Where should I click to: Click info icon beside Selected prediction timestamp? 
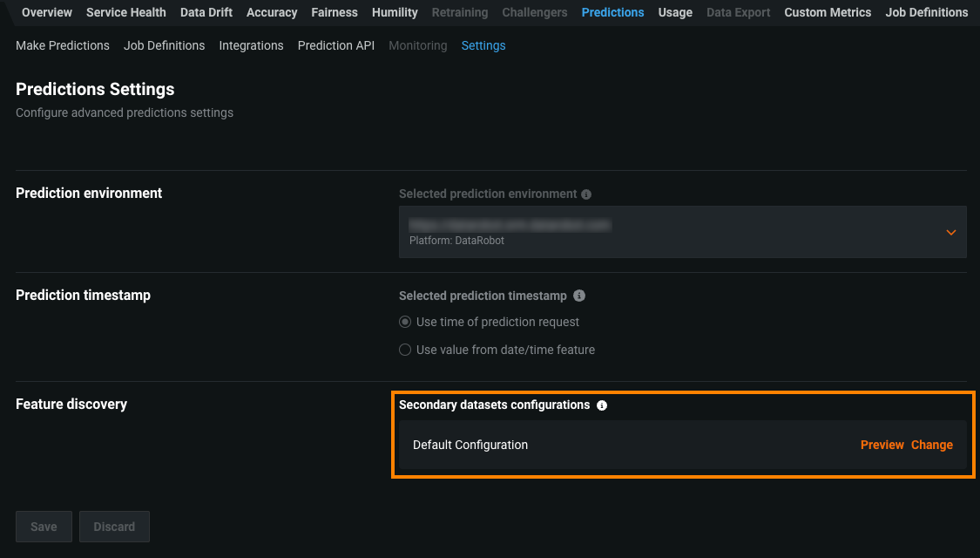tap(579, 296)
